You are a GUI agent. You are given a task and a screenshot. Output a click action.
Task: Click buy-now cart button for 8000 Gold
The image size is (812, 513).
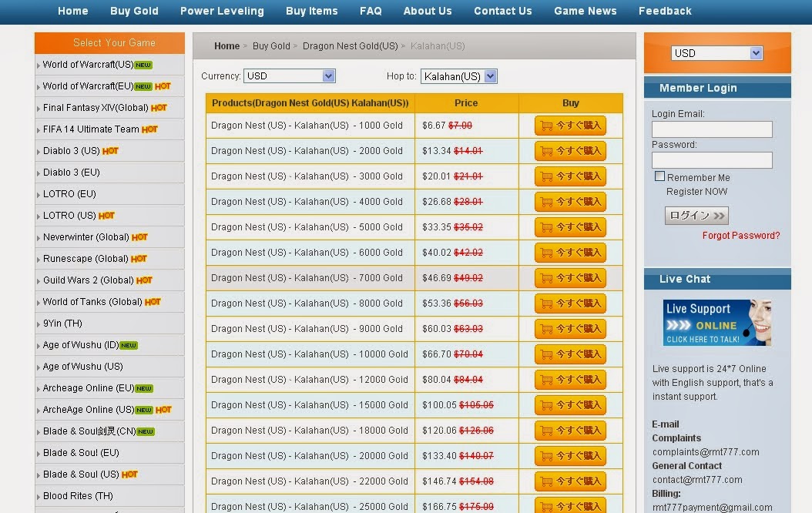coord(570,303)
